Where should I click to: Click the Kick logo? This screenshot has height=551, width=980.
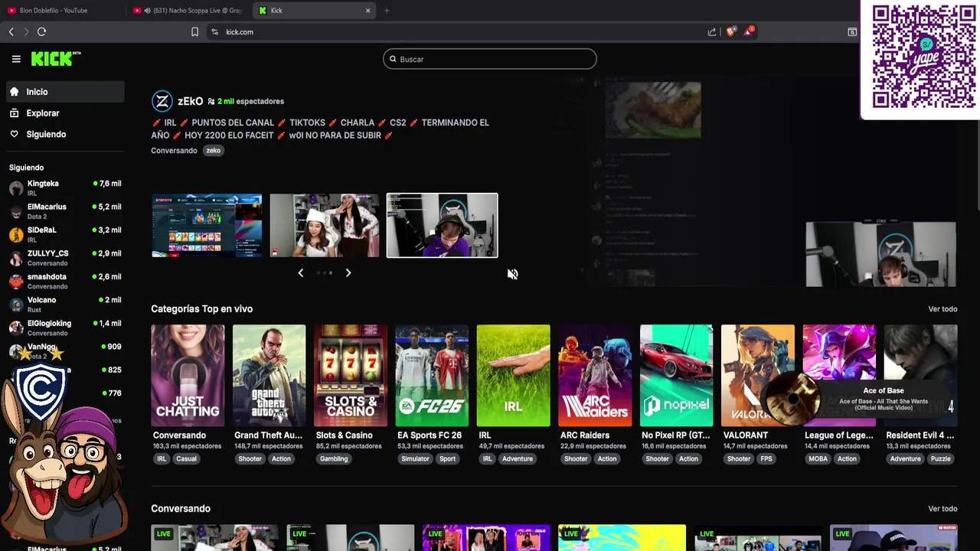55,59
